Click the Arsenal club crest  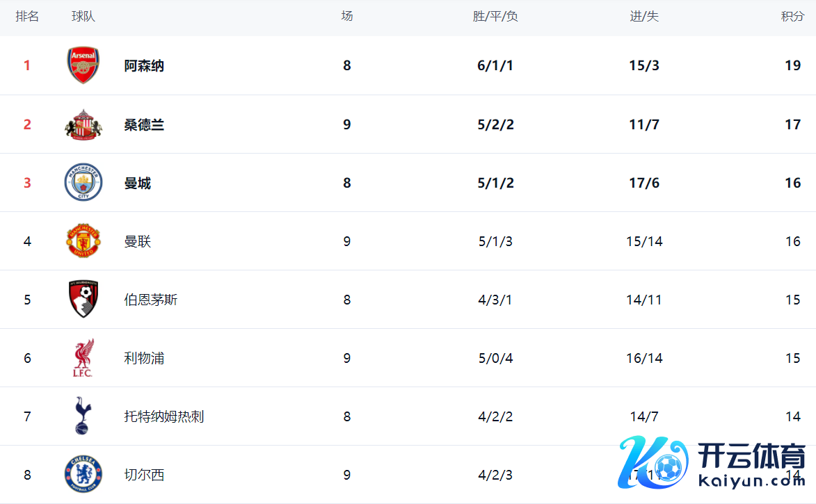(x=83, y=66)
